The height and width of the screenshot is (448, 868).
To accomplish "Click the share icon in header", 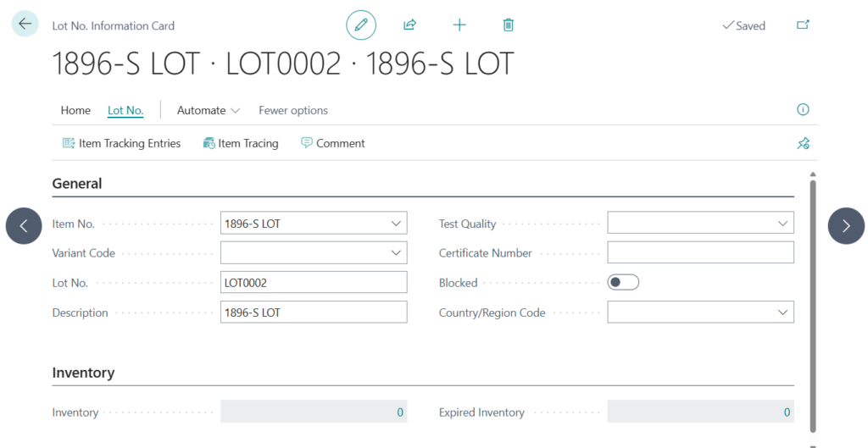I will (409, 25).
